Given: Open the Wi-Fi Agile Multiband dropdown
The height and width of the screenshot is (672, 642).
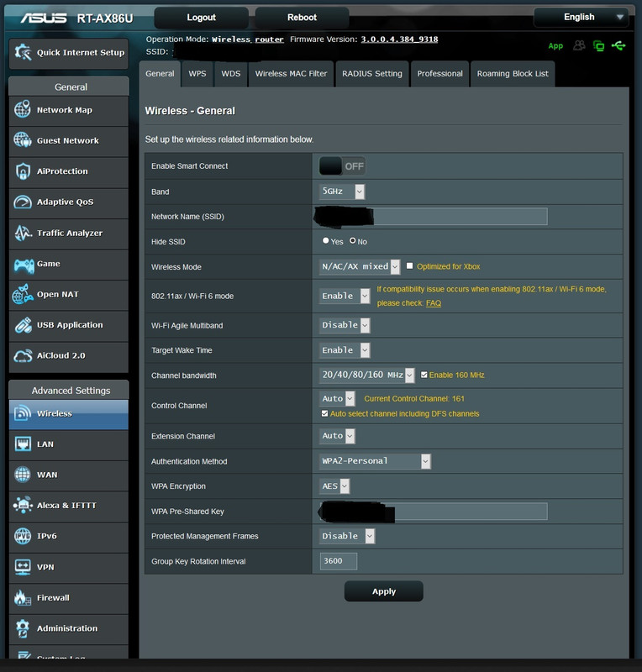Looking at the screenshot, I should [x=345, y=325].
